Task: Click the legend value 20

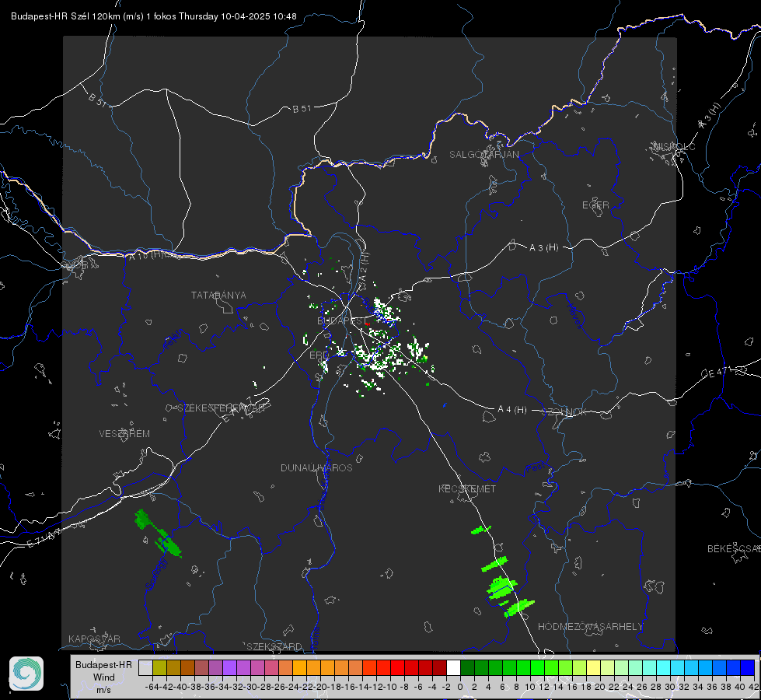Action: click(x=600, y=687)
